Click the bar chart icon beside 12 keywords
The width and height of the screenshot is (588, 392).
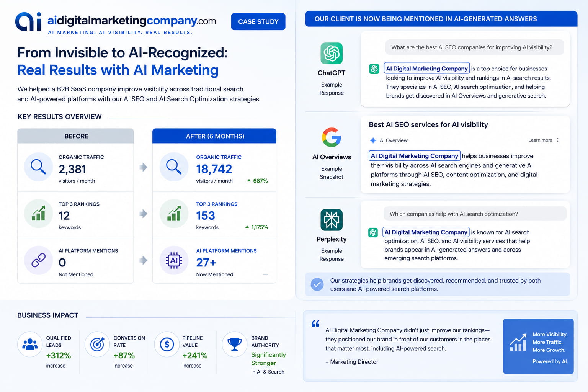38,213
